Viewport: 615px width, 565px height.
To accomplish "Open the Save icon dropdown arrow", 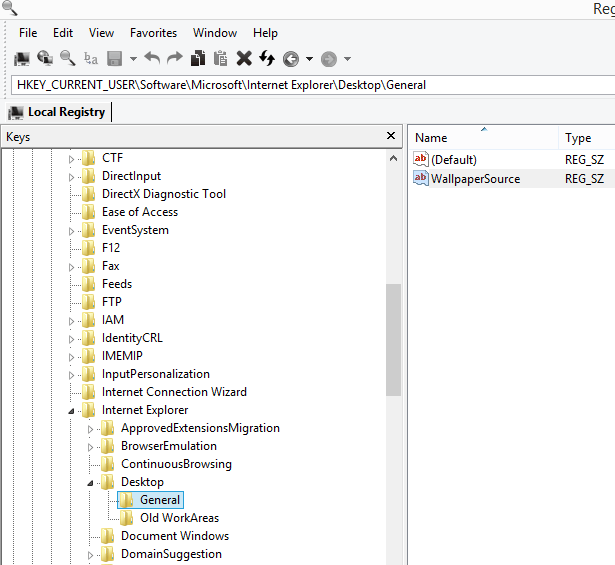I will pyautogui.click(x=133, y=59).
